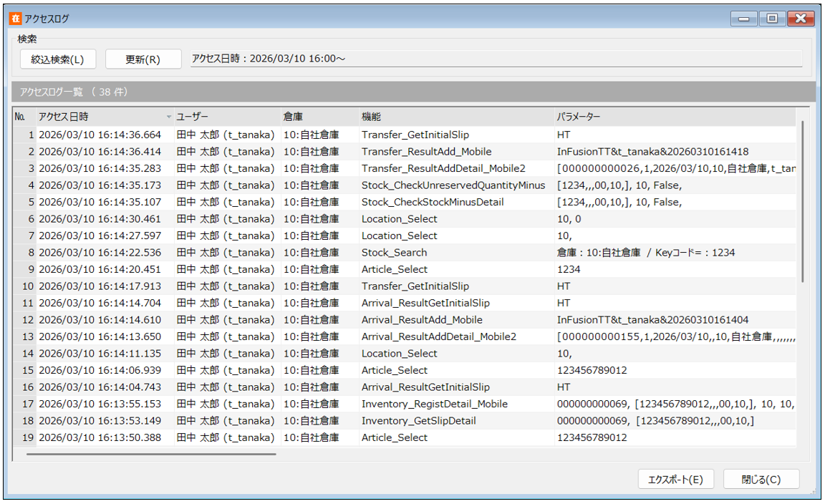Screen dimensions: 825x504
Task: Refresh the log with 更新(R)
Action: (x=143, y=59)
